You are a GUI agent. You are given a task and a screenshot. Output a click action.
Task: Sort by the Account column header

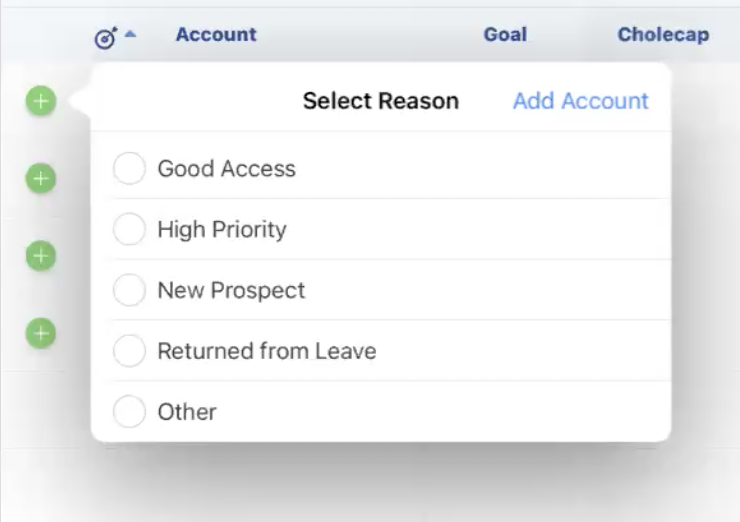[x=216, y=35]
